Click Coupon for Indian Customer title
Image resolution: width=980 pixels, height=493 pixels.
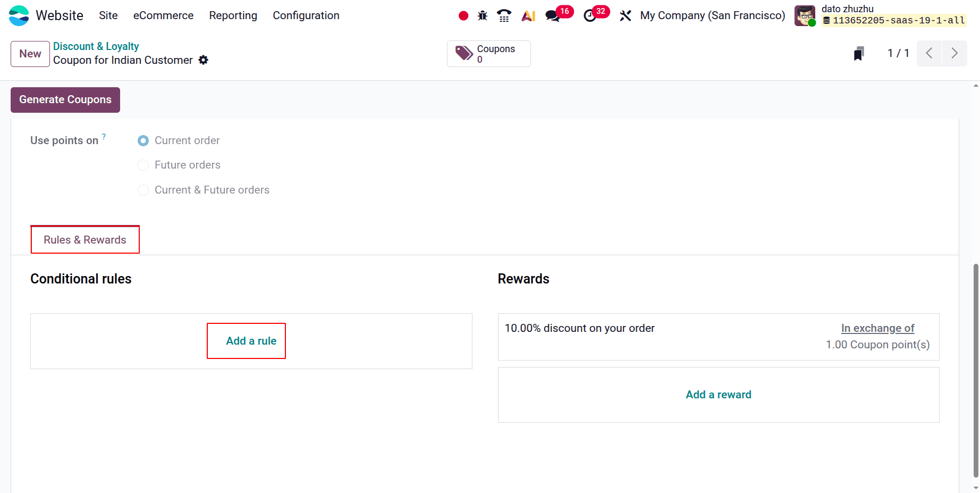[x=123, y=60]
